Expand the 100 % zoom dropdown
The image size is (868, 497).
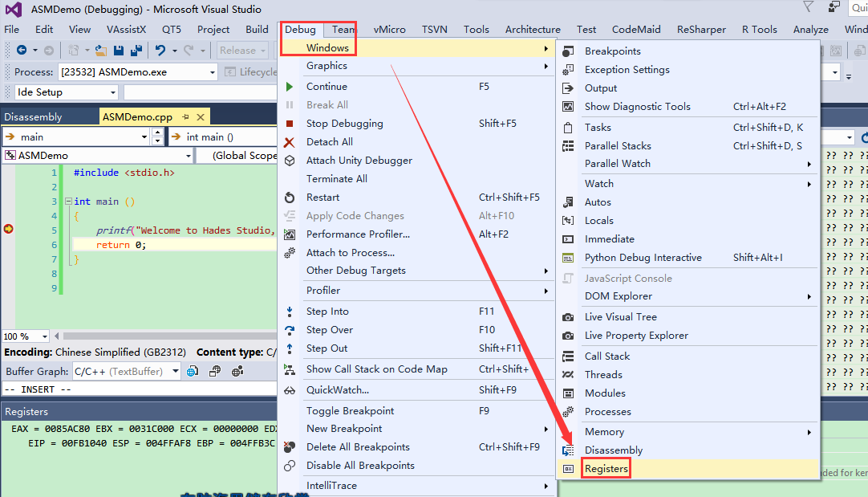point(43,336)
